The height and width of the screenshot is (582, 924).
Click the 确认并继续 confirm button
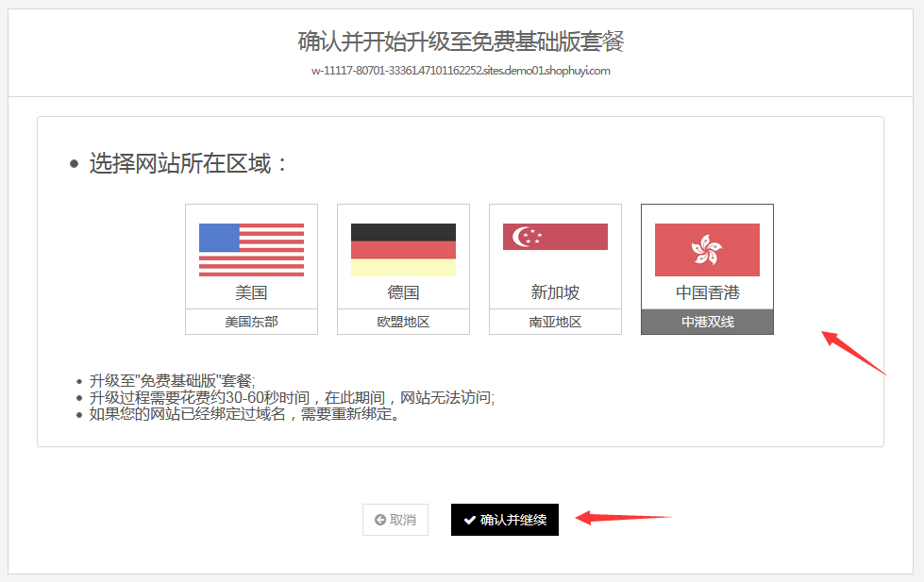click(x=505, y=520)
